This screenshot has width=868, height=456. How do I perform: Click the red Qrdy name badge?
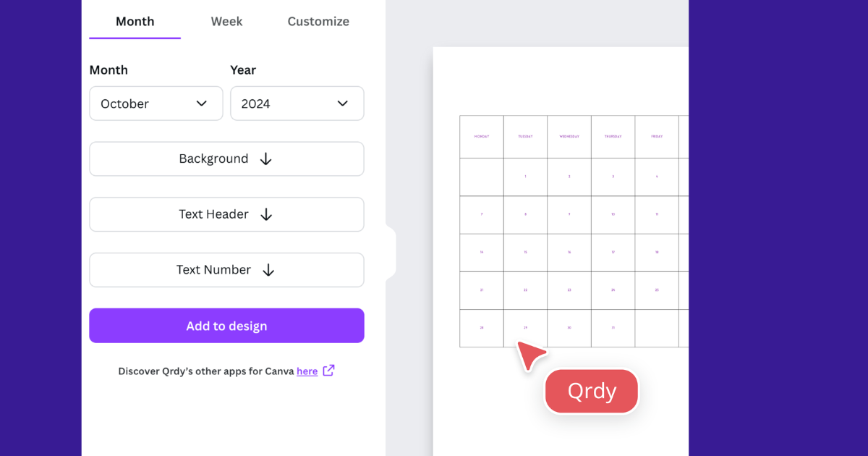(x=592, y=392)
